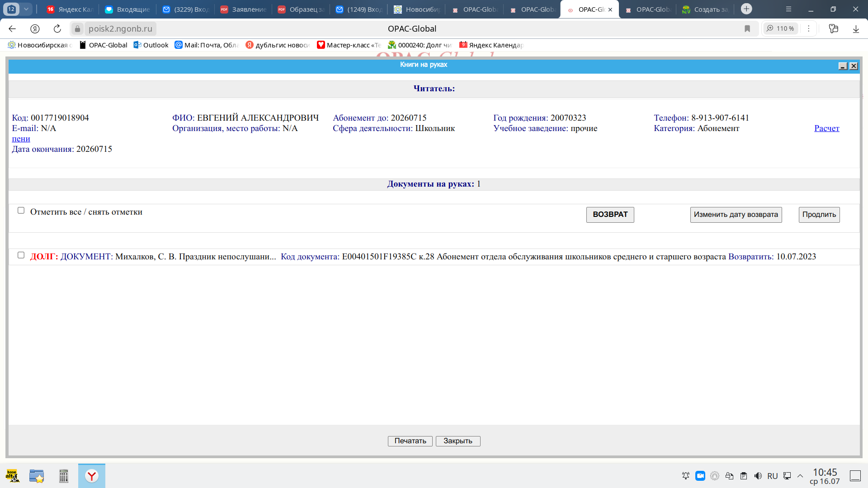The image size is (868, 488).
Task: Check the 'Отметить все' checkbox
Action: (x=21, y=211)
